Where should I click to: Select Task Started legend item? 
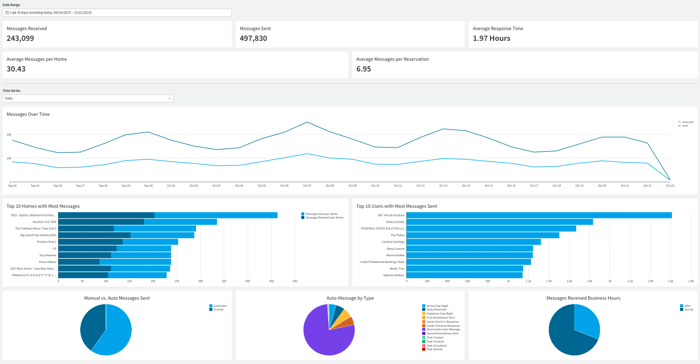433,349
